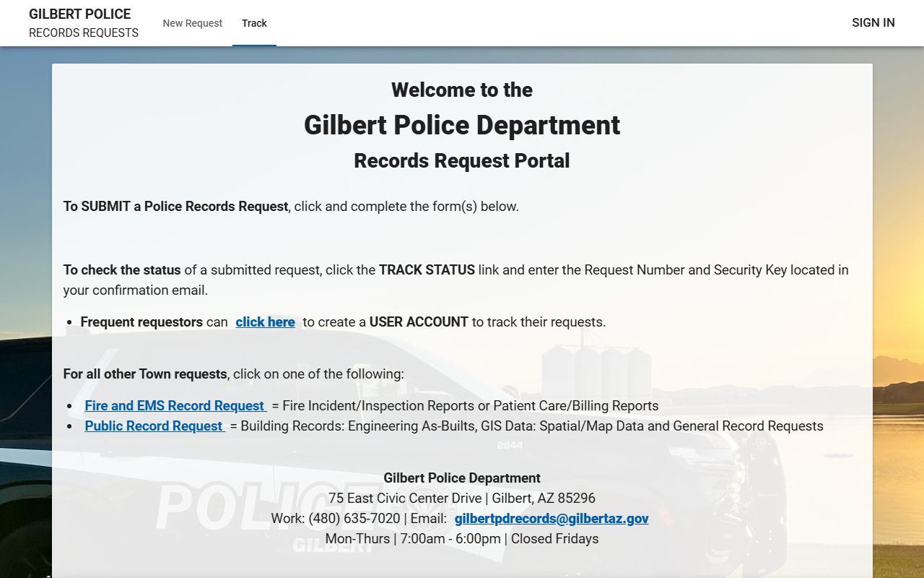Image resolution: width=924 pixels, height=578 pixels.
Task: Open the New Request tab
Action: coord(193,23)
